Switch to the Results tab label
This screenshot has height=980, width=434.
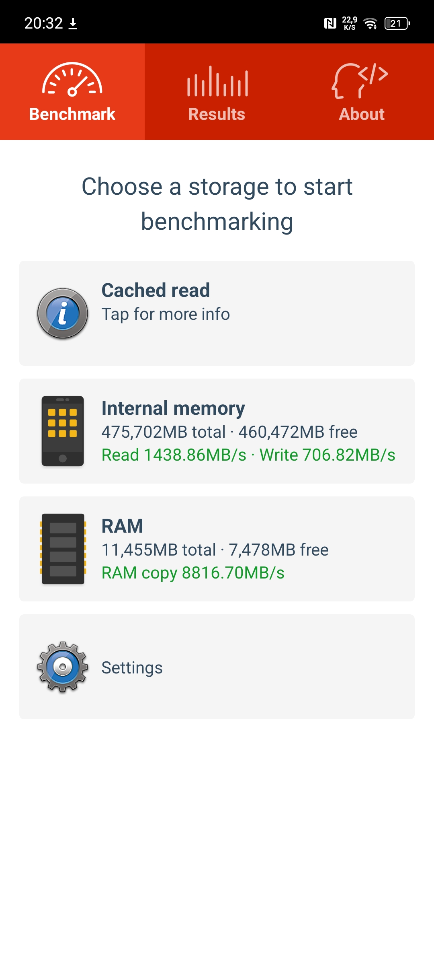pos(217,114)
